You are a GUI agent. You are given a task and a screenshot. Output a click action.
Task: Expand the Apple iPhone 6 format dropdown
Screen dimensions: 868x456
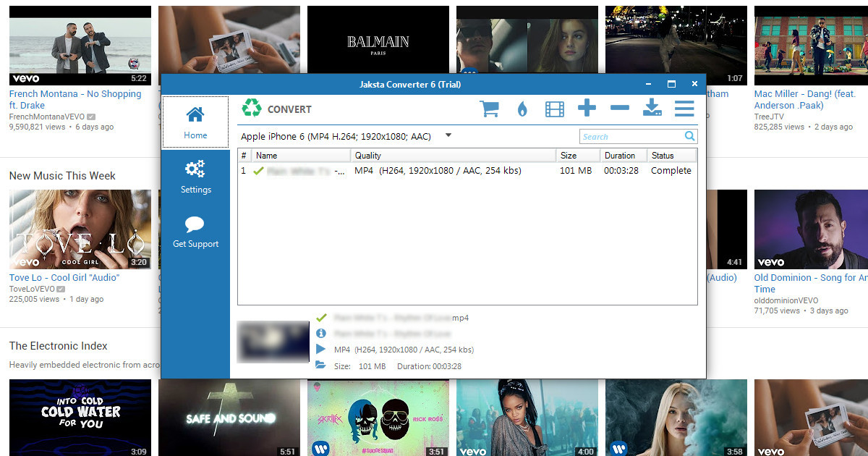coord(448,135)
